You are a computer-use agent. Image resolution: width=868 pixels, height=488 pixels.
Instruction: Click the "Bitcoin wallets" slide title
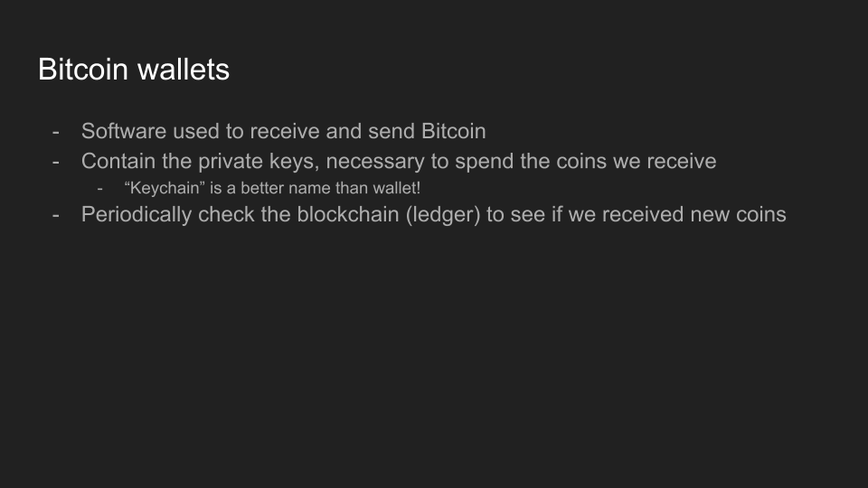[x=134, y=70]
